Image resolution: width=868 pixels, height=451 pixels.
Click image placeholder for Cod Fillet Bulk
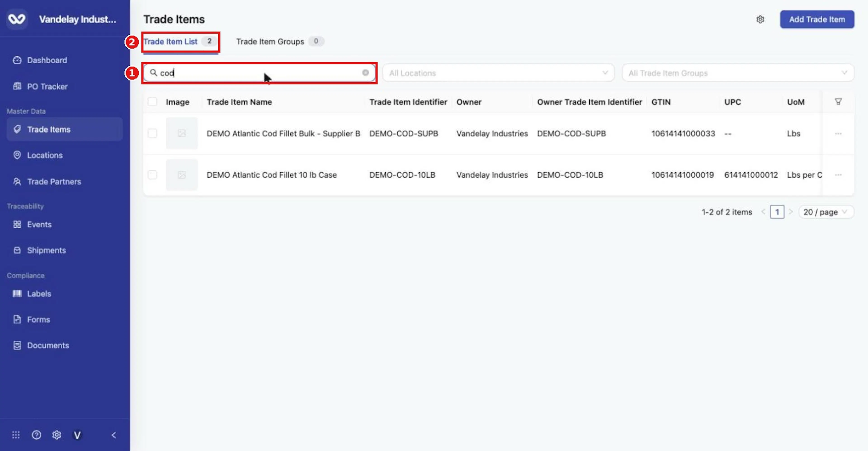click(x=182, y=133)
